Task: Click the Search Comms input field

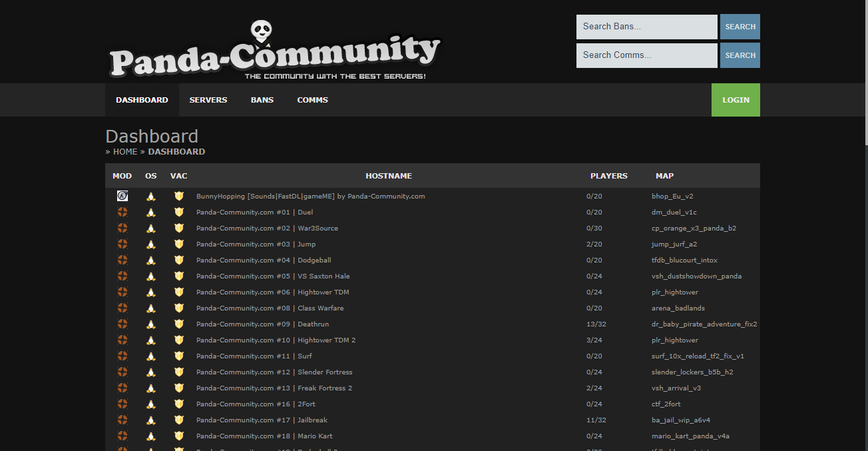Action: click(646, 55)
